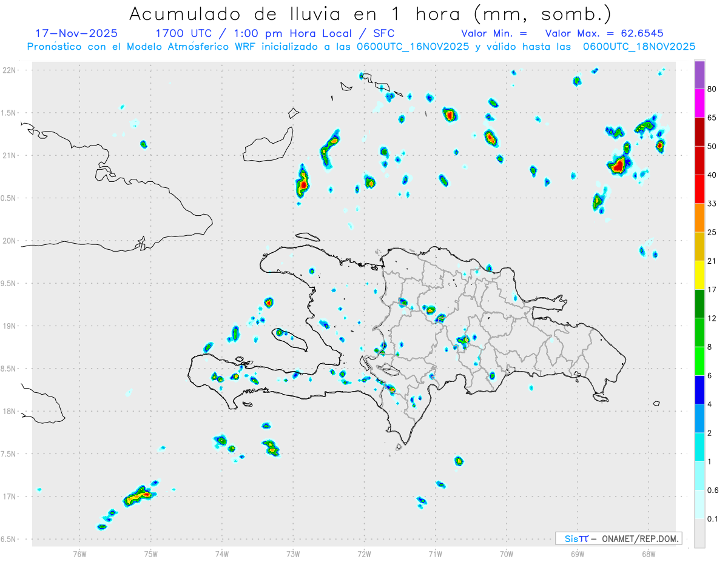Click the '65' legend scale value

pos(713,118)
